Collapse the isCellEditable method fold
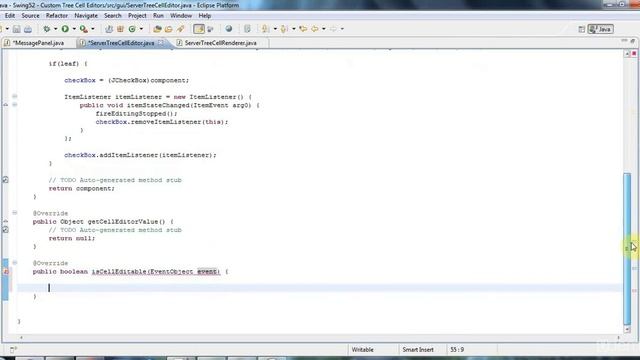This screenshot has height=360, width=640. point(15,262)
